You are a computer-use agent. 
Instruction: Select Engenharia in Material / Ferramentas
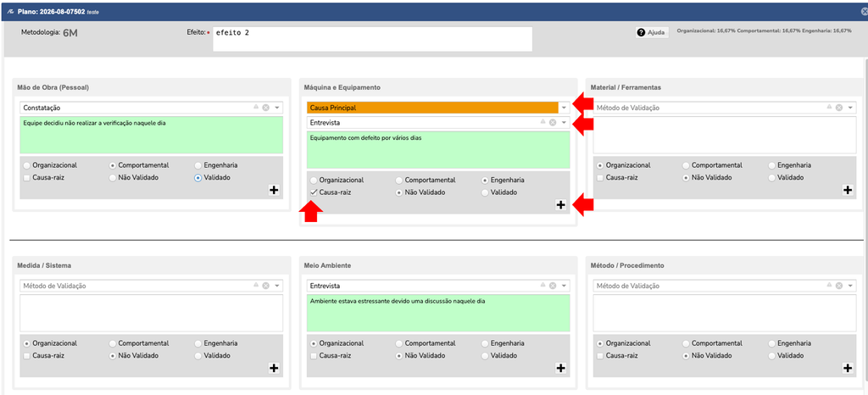click(x=771, y=164)
